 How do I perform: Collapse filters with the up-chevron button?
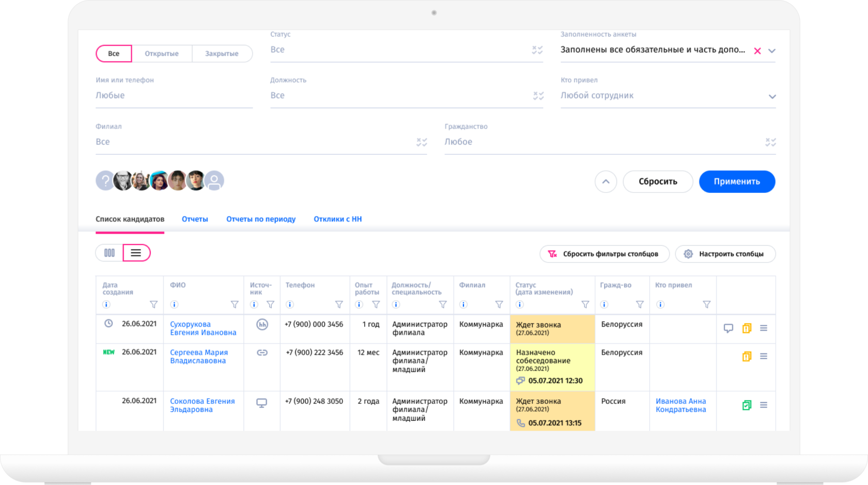click(606, 181)
